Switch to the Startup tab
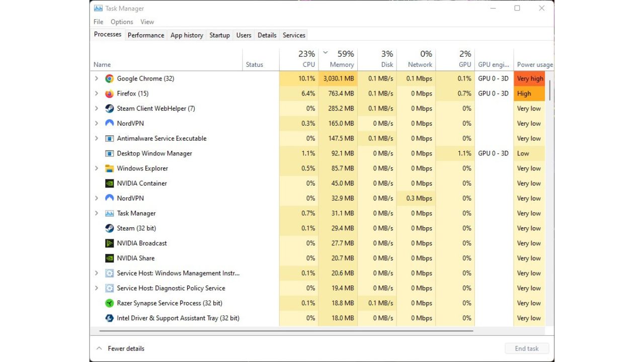This screenshot has width=644, height=362. (219, 35)
